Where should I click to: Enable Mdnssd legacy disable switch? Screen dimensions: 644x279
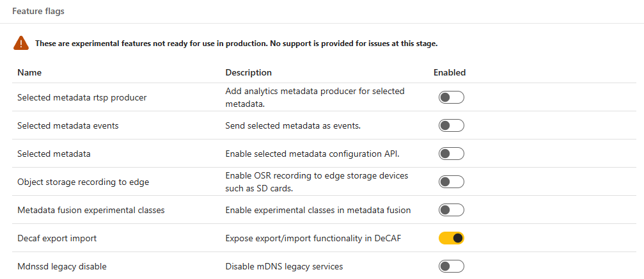[x=452, y=266]
